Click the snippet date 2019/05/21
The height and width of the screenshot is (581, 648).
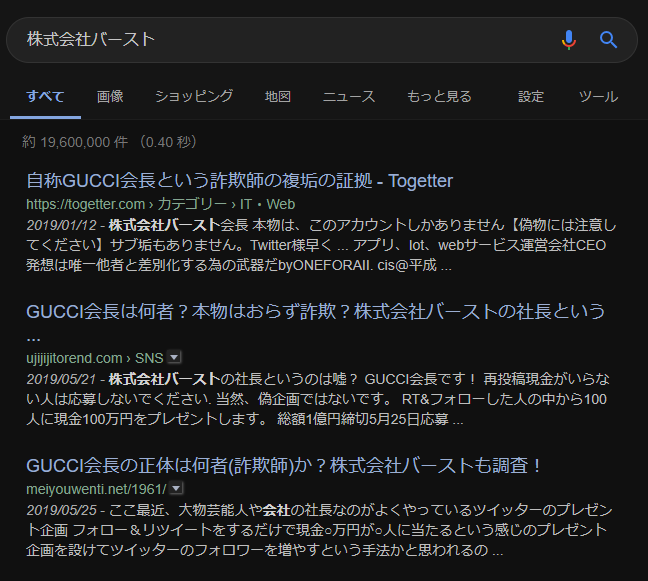point(61,379)
